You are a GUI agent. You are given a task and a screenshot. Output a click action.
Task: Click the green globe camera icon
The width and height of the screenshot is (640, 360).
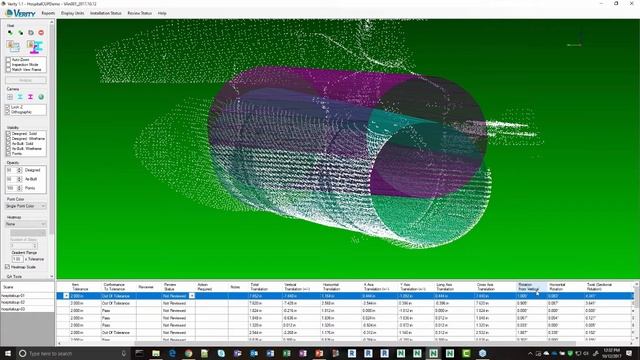41,97
